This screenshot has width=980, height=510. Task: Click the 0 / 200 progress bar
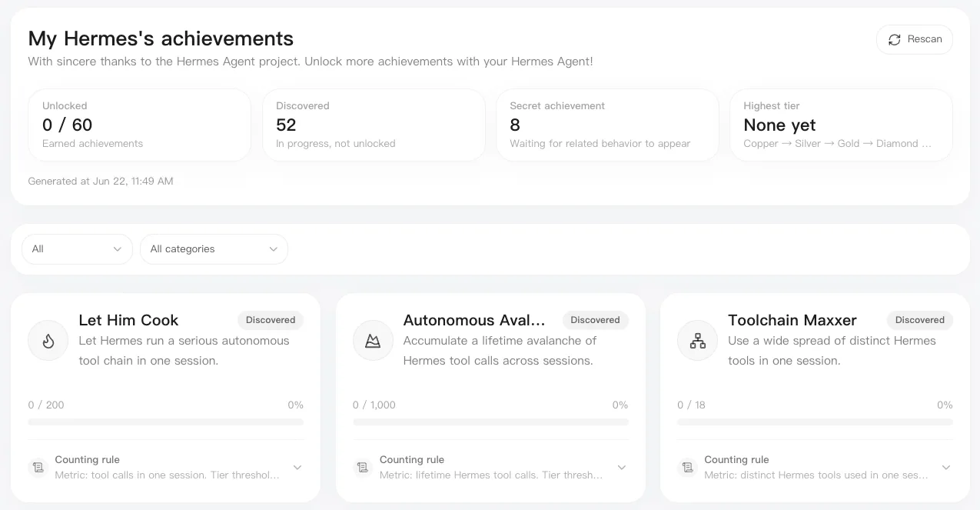click(x=165, y=422)
